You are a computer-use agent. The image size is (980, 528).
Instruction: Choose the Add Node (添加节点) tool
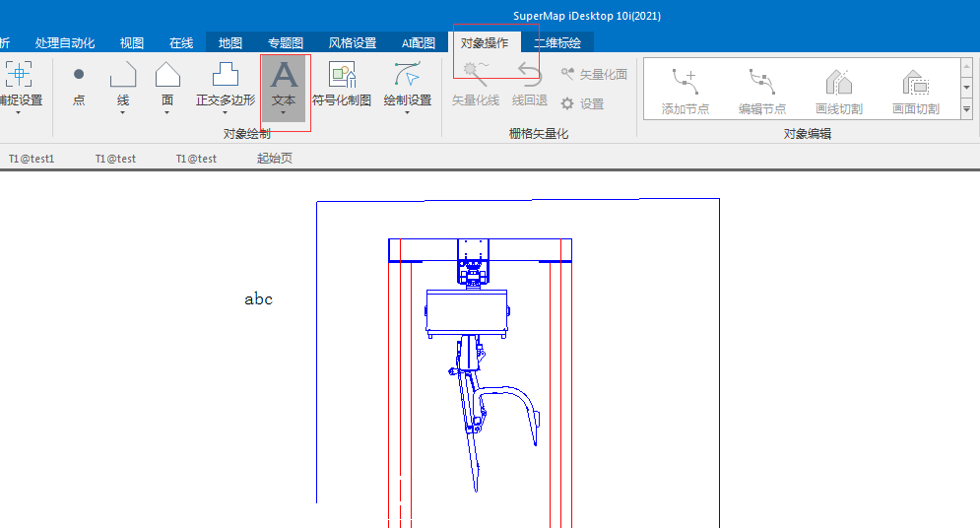(x=686, y=91)
